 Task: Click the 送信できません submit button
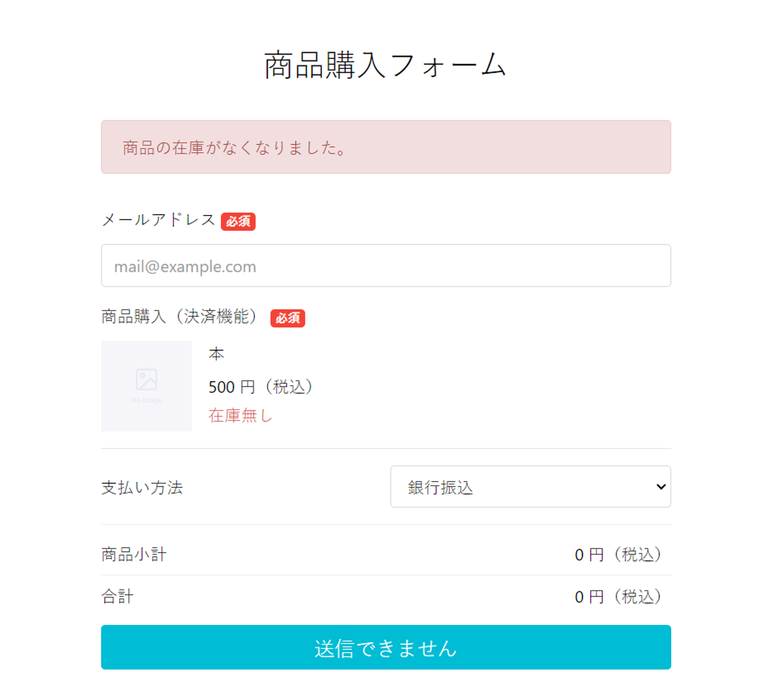tap(386, 647)
